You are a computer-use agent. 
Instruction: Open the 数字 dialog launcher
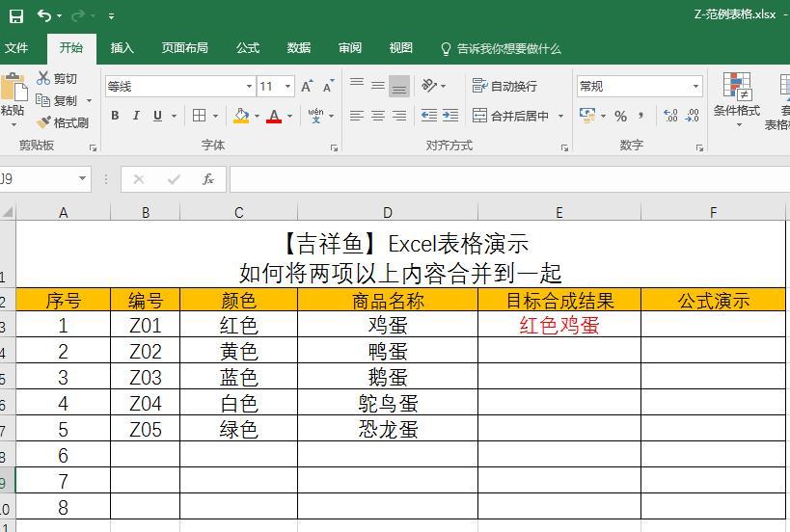[699, 147]
